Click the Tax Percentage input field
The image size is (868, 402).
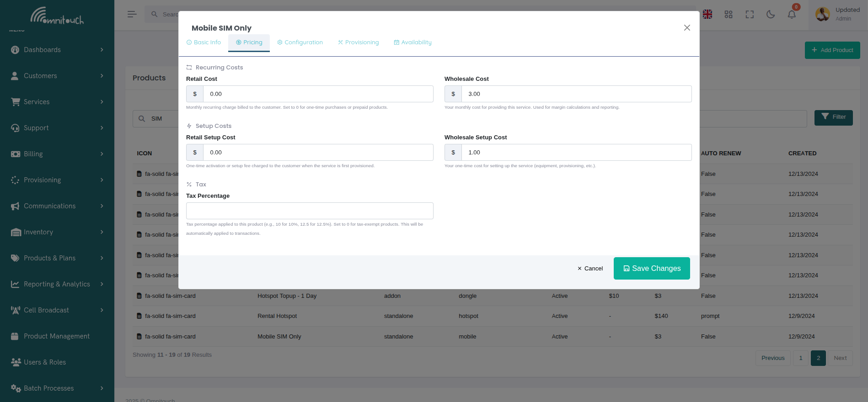point(310,211)
